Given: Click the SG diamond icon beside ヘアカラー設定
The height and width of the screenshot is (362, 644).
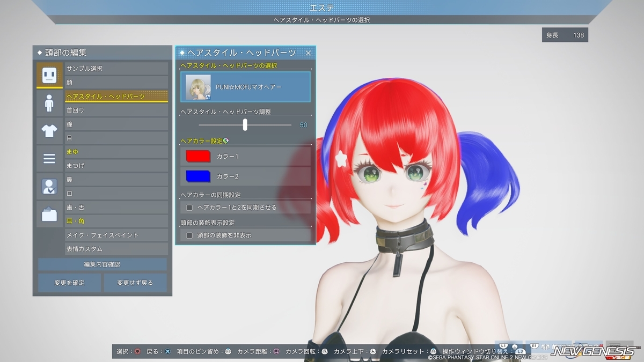Looking at the screenshot, I should coord(226,141).
